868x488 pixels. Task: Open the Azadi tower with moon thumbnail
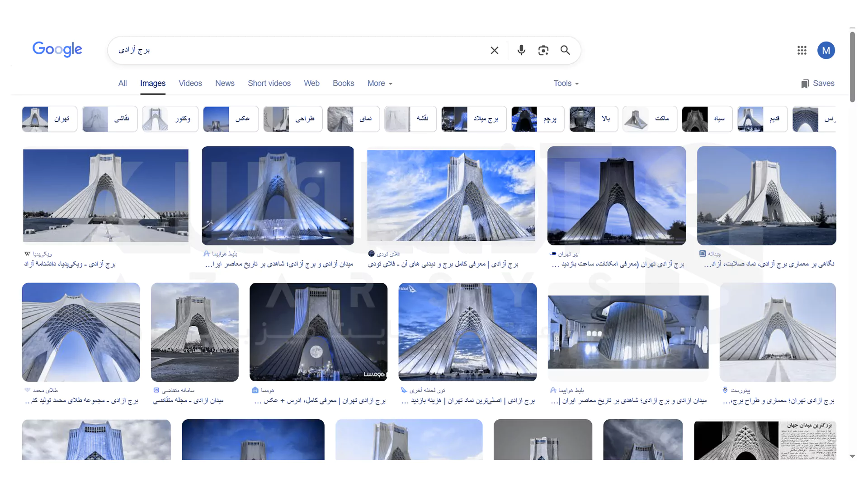pyautogui.click(x=318, y=332)
